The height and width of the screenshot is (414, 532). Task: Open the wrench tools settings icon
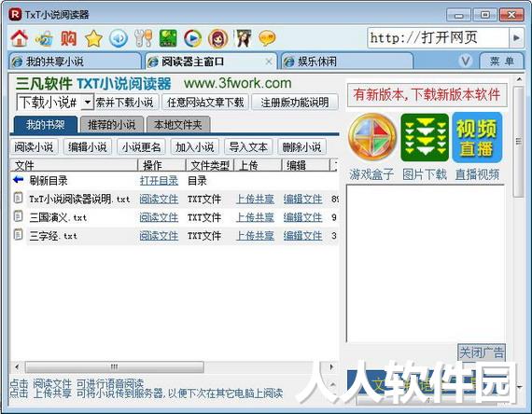[143, 38]
